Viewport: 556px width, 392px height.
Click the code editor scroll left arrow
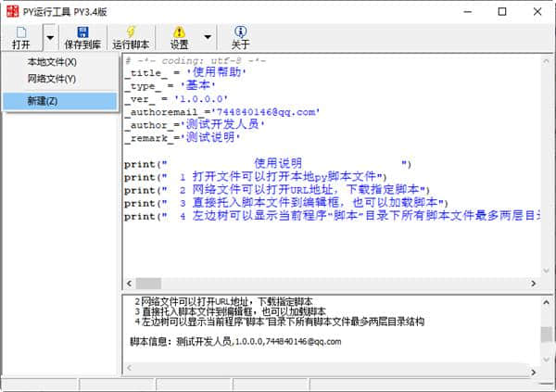129,284
